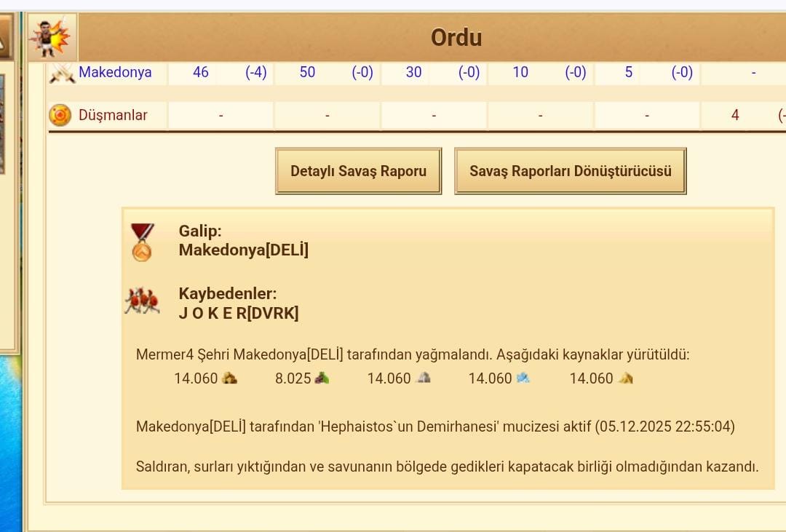Select winner name Makedonya[DELİ]
Screen dimensions: 786x532
click(244, 250)
